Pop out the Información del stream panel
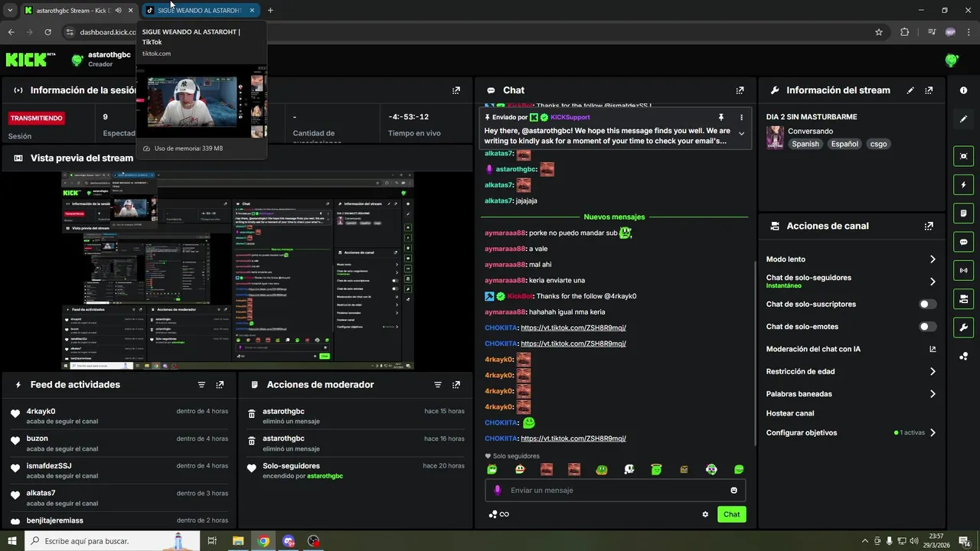The width and height of the screenshot is (980, 551). click(929, 90)
